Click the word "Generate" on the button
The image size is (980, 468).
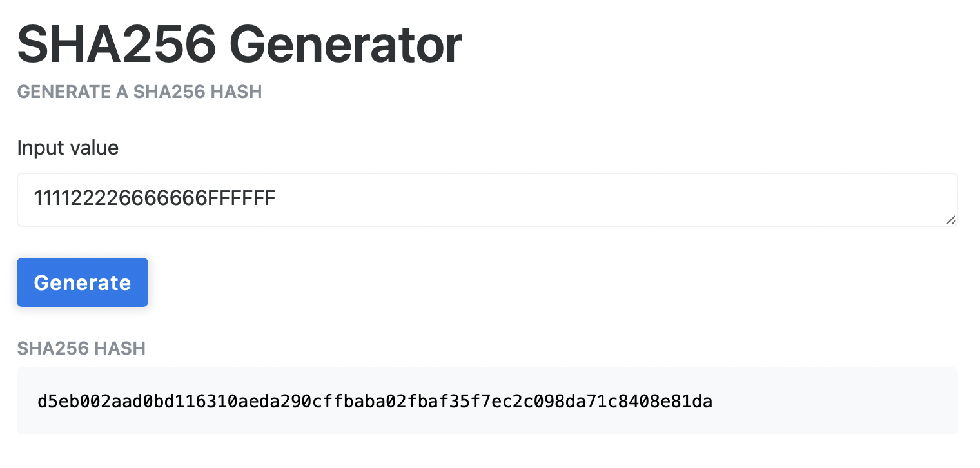(83, 282)
